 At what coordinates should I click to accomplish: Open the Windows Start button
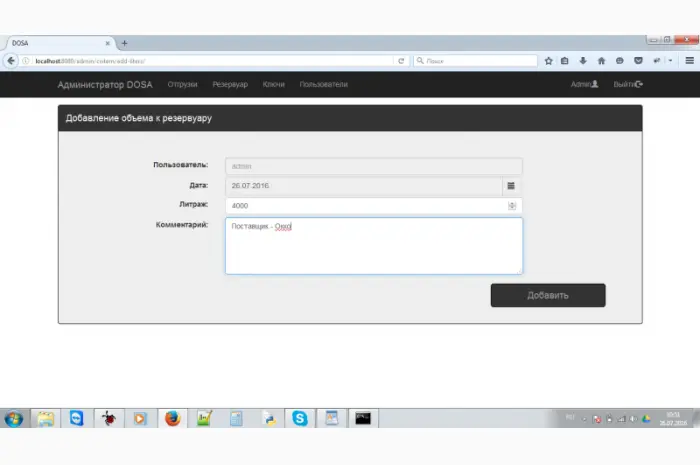tap(14, 419)
